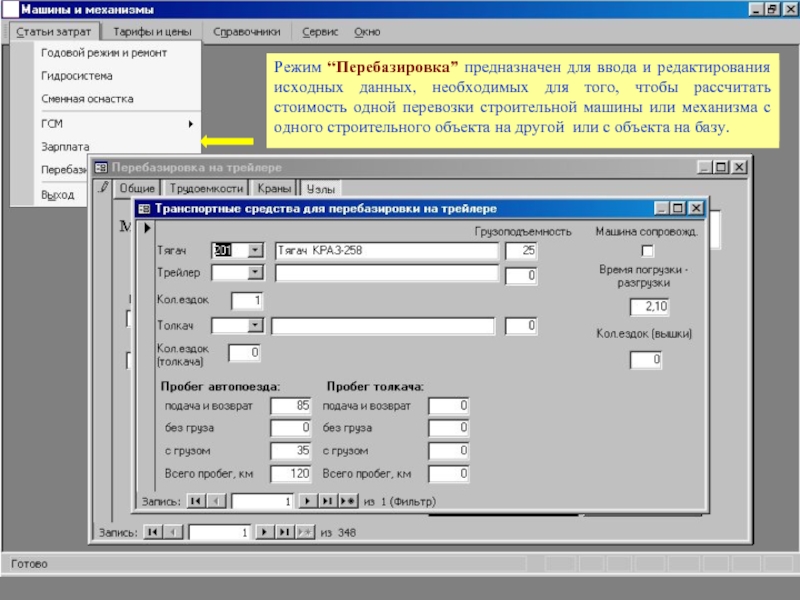Click record number box in Транспортные средства
This screenshot has width=800, height=600.
tap(262, 502)
